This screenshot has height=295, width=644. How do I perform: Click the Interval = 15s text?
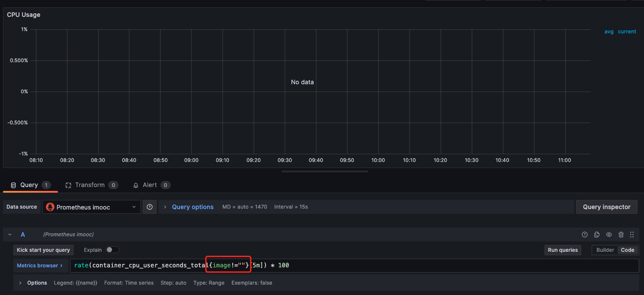[291, 207]
